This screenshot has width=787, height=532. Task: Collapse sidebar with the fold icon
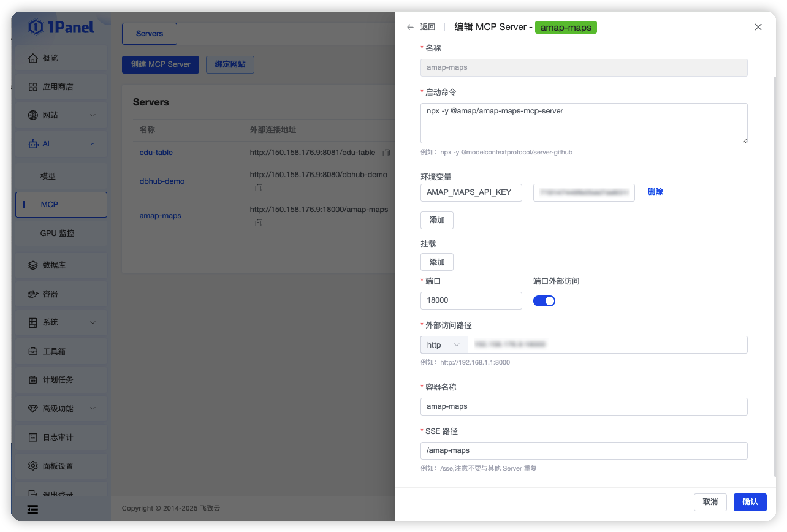[x=32, y=509]
